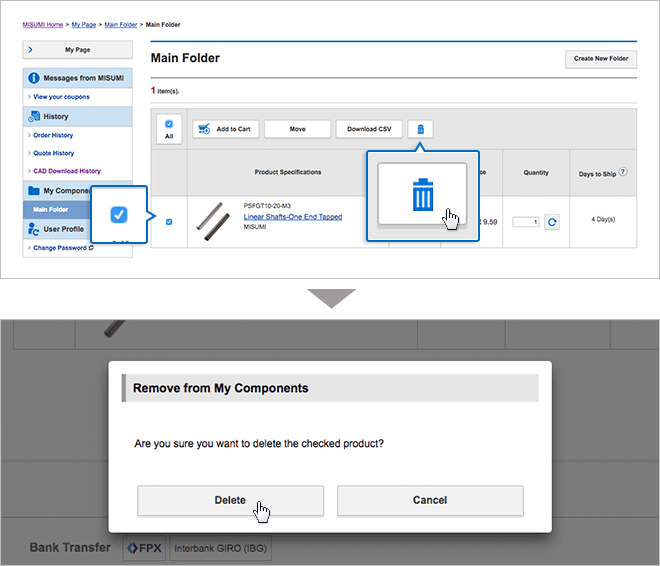Viewport: 660px width, 566px height.
Task: Open View your coupons link
Action: pyautogui.click(x=61, y=97)
